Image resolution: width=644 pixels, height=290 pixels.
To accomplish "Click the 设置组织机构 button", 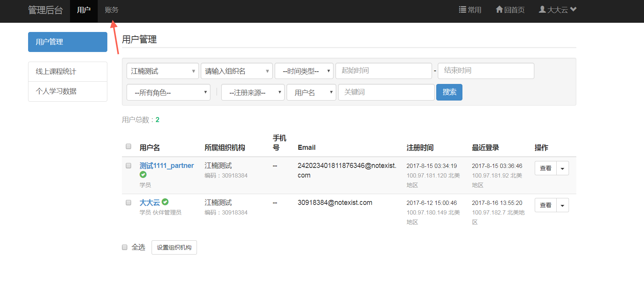I will tap(174, 247).
